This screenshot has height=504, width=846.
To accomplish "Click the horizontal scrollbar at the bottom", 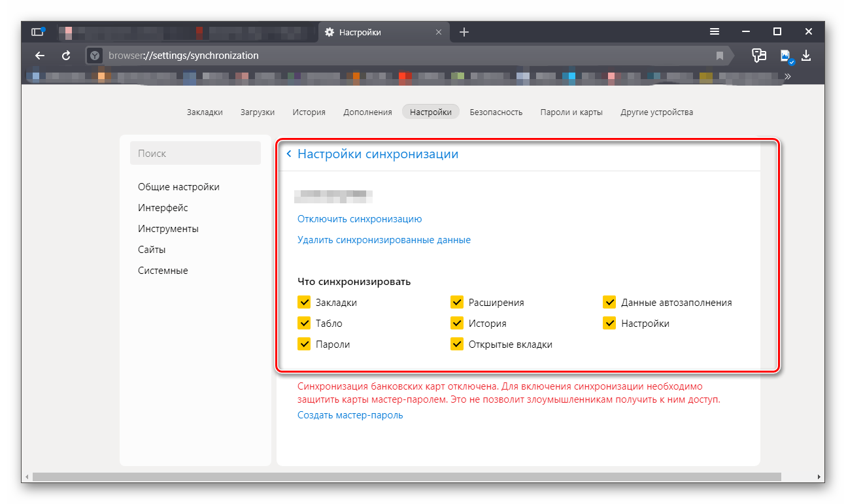I will (x=406, y=477).
